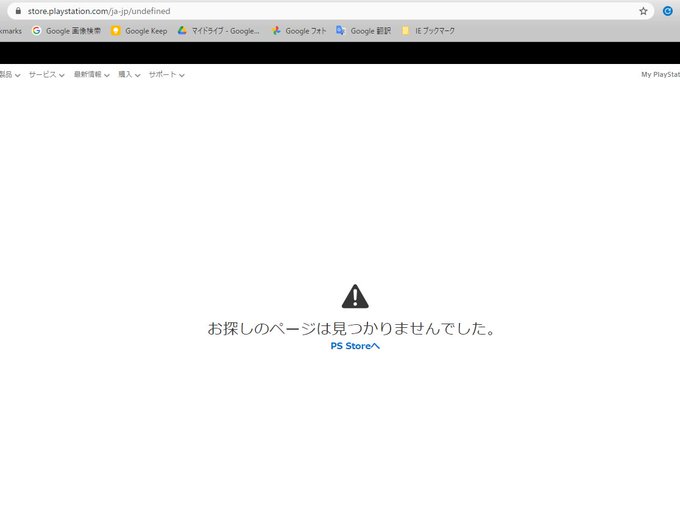
Task: Expand the 最新情報 menu
Action: point(92,75)
